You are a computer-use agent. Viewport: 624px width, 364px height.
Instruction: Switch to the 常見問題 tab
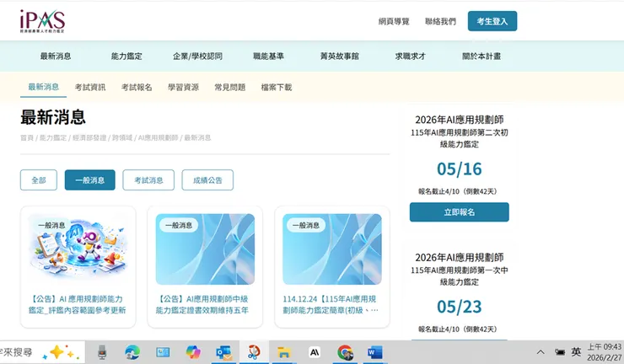coord(229,87)
